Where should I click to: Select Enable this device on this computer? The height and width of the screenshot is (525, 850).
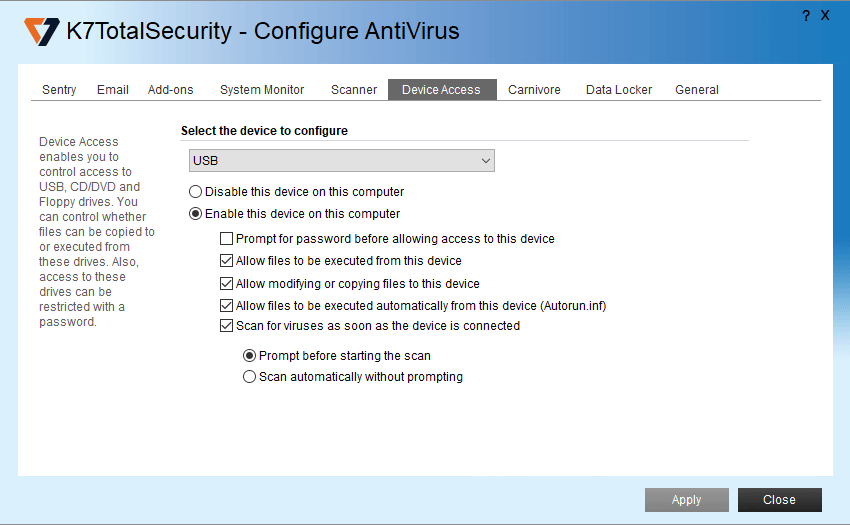tap(196, 213)
